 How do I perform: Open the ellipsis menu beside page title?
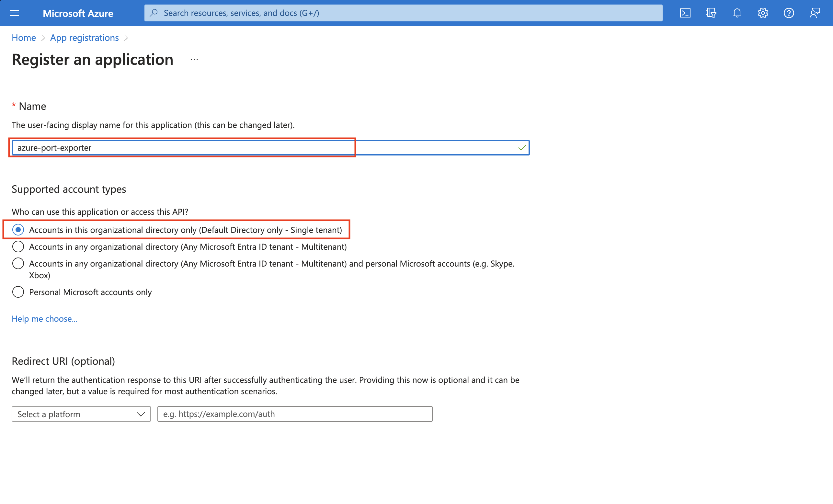[x=194, y=60]
